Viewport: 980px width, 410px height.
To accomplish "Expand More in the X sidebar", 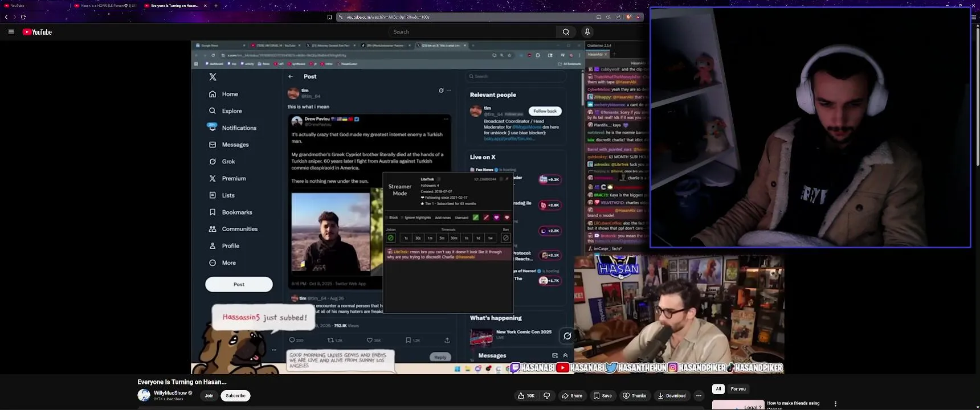I will tap(223, 263).
